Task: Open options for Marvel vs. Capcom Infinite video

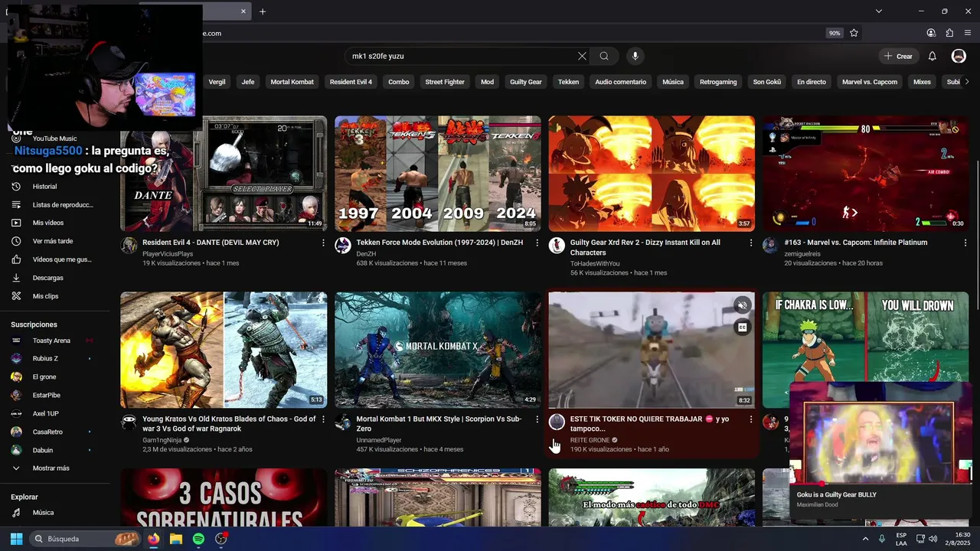Action: pyautogui.click(x=965, y=243)
